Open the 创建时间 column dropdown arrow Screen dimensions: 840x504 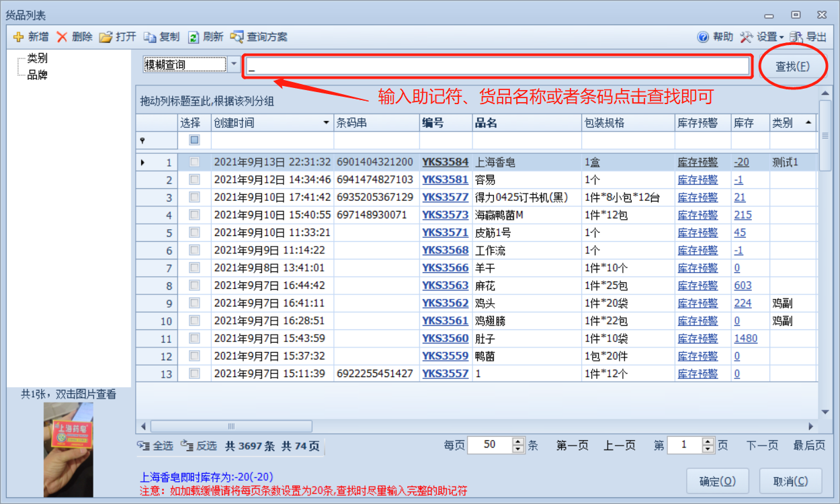click(327, 123)
